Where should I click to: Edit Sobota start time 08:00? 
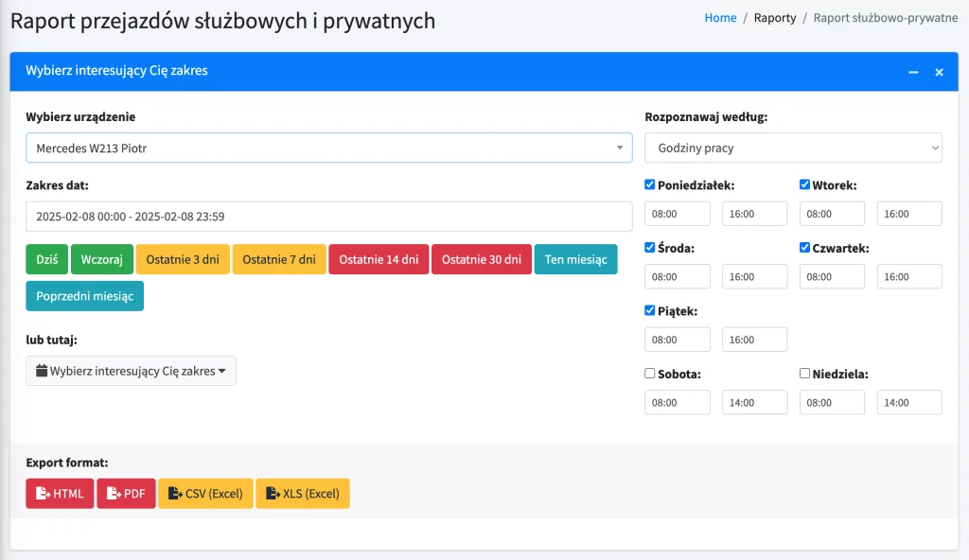tap(678, 402)
